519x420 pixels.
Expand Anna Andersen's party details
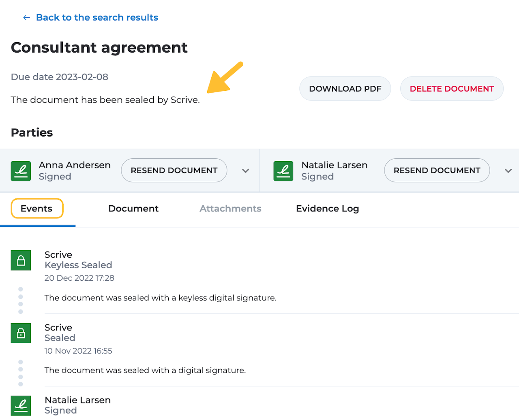[245, 171]
